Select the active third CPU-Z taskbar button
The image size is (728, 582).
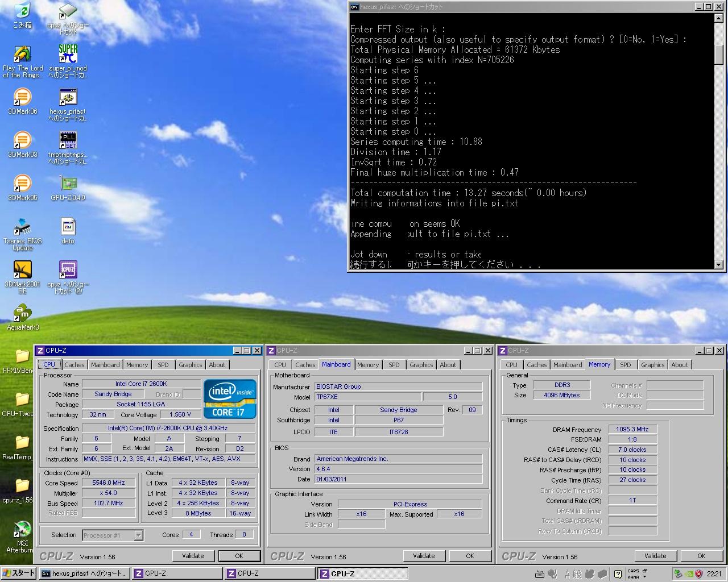[363, 573]
